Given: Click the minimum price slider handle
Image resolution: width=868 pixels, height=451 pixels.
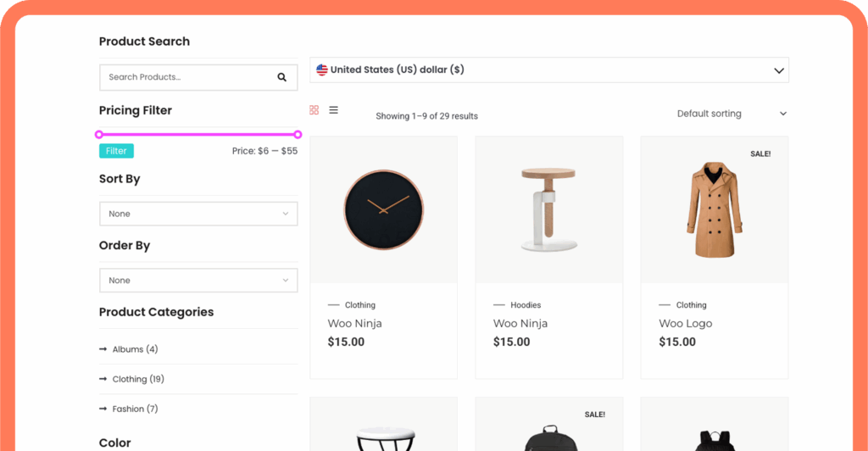Looking at the screenshot, I should tap(99, 134).
